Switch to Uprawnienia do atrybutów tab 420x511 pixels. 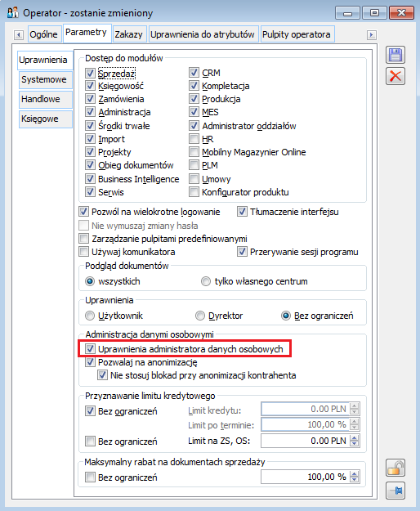(203, 34)
